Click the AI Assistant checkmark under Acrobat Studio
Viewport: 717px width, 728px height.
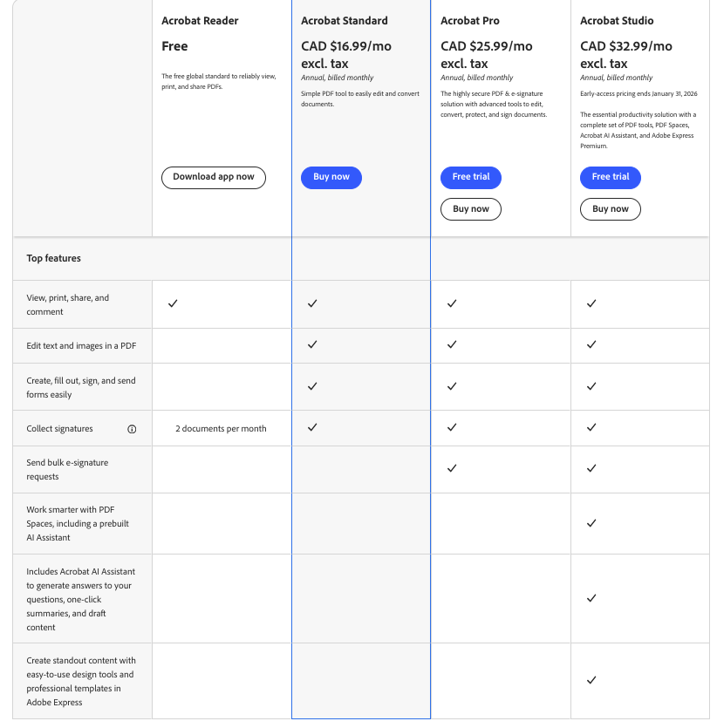tap(591, 598)
